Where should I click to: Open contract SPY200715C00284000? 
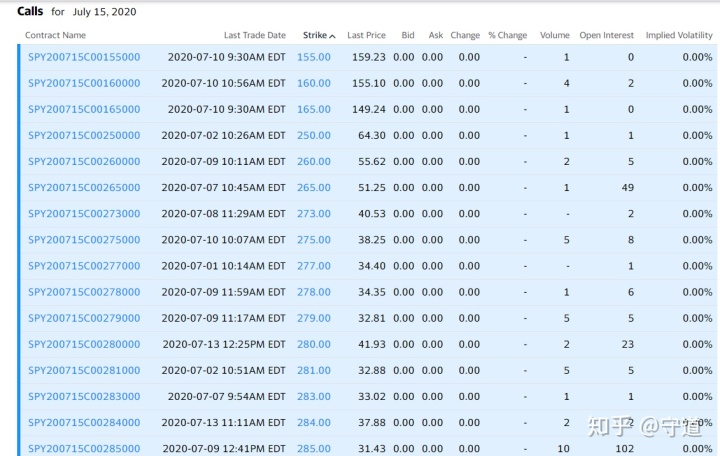(x=84, y=422)
